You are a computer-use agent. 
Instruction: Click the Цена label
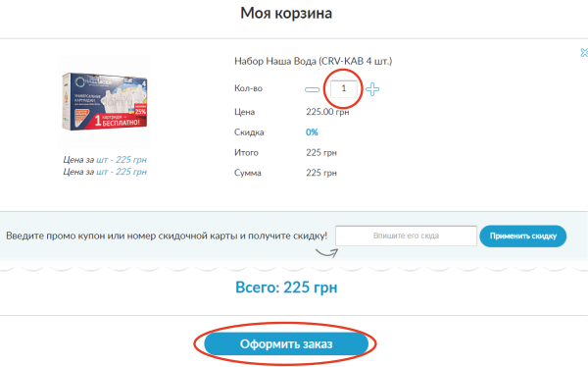(244, 112)
